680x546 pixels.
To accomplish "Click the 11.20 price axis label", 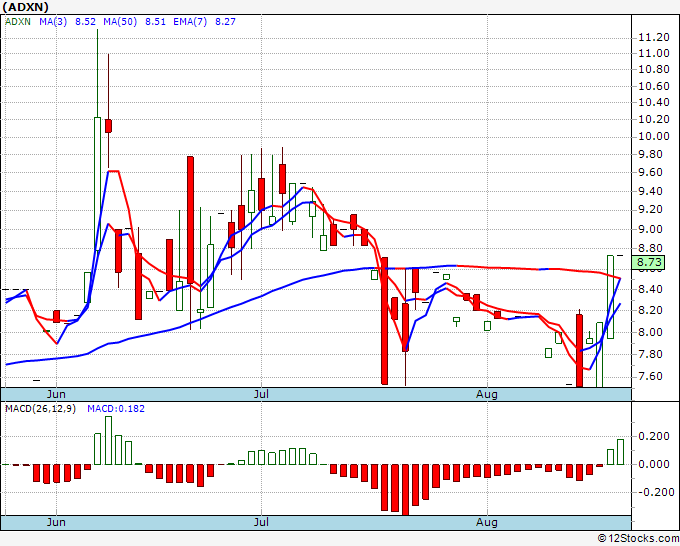I will [x=654, y=38].
